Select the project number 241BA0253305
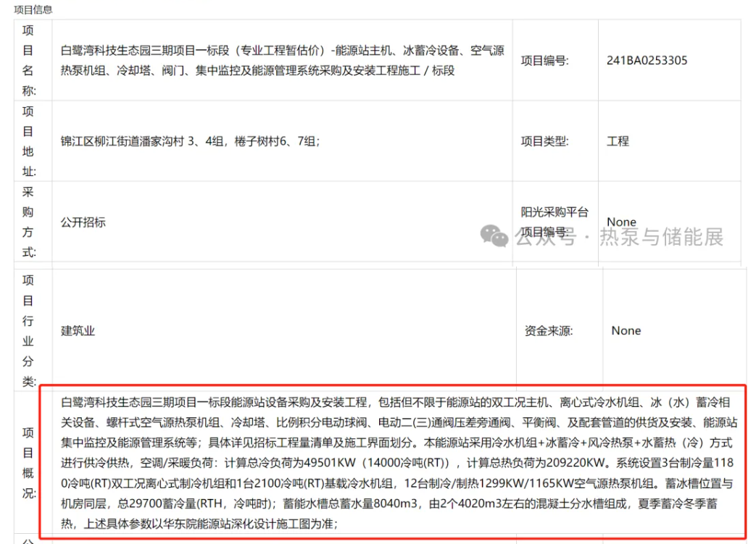Image resolution: width=756 pixels, height=544 pixels. [647, 61]
